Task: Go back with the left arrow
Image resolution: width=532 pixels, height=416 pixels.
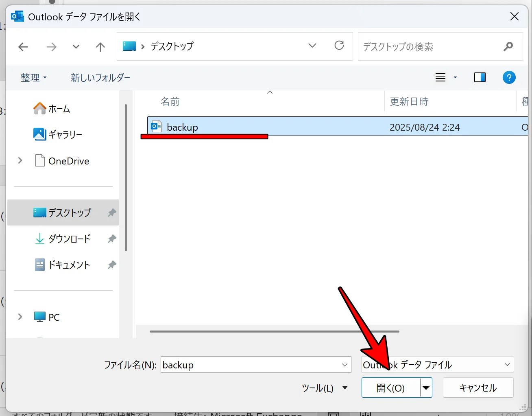Action: (23, 47)
